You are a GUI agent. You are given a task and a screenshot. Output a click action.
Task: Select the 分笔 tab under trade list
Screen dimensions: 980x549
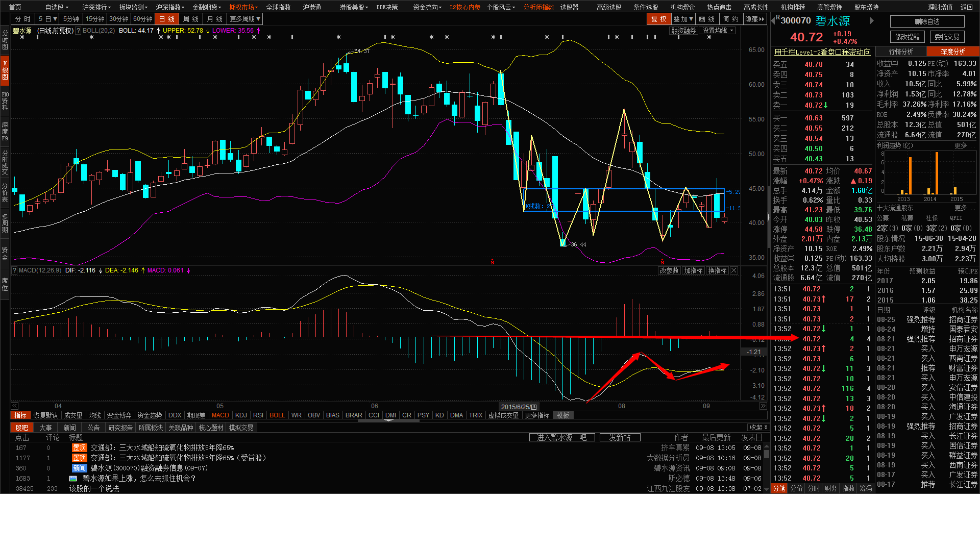[x=779, y=488]
